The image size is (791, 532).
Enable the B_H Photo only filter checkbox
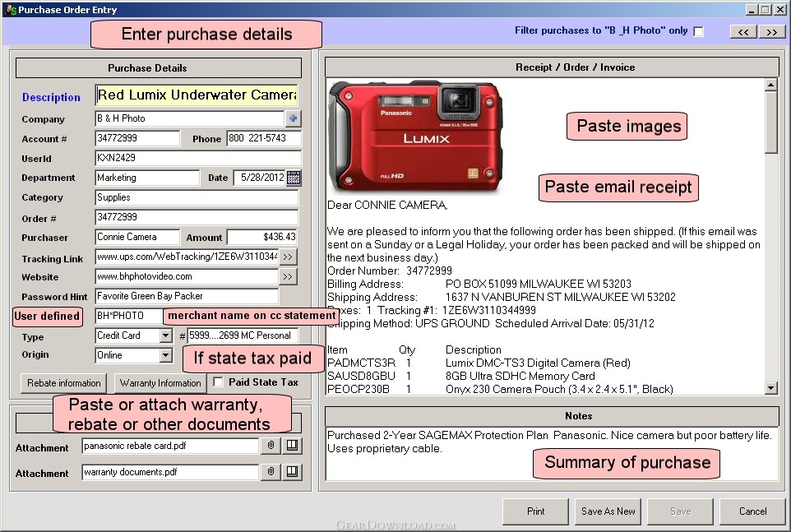click(x=699, y=32)
